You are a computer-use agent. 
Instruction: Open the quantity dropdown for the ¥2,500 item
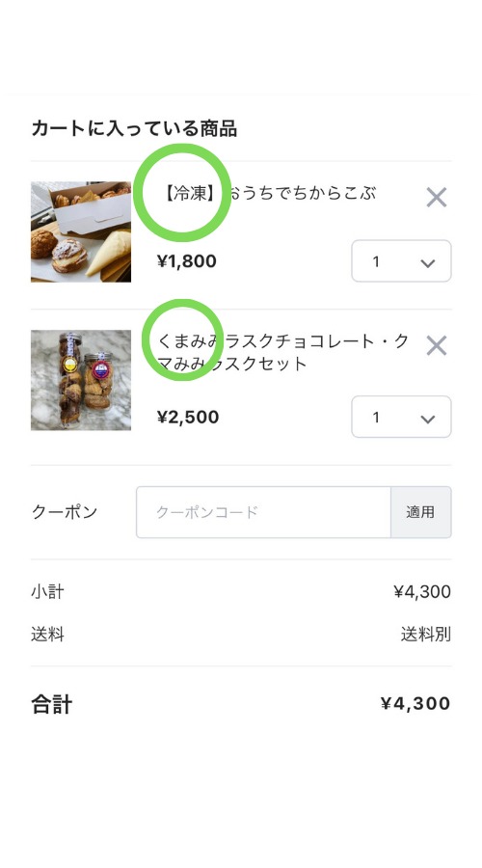point(401,417)
